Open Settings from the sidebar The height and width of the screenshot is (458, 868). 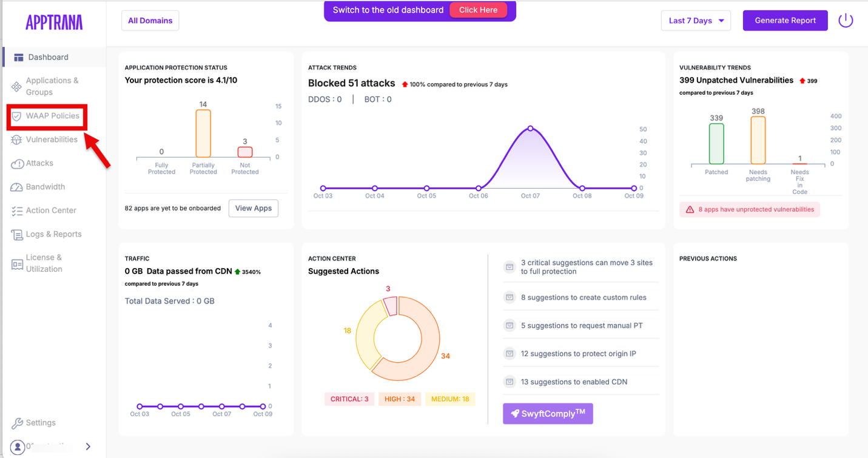pos(41,423)
